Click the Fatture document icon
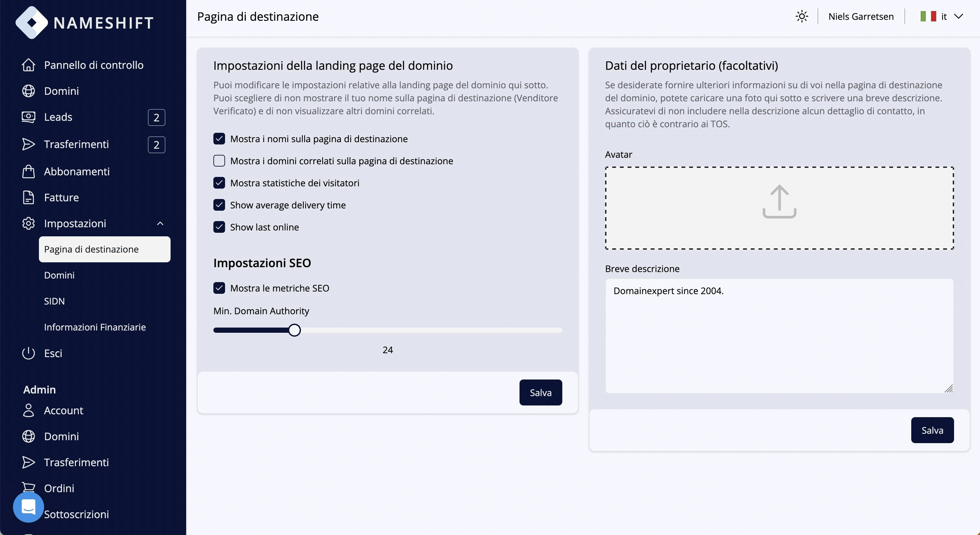Image resolution: width=980 pixels, height=535 pixels. coord(29,198)
